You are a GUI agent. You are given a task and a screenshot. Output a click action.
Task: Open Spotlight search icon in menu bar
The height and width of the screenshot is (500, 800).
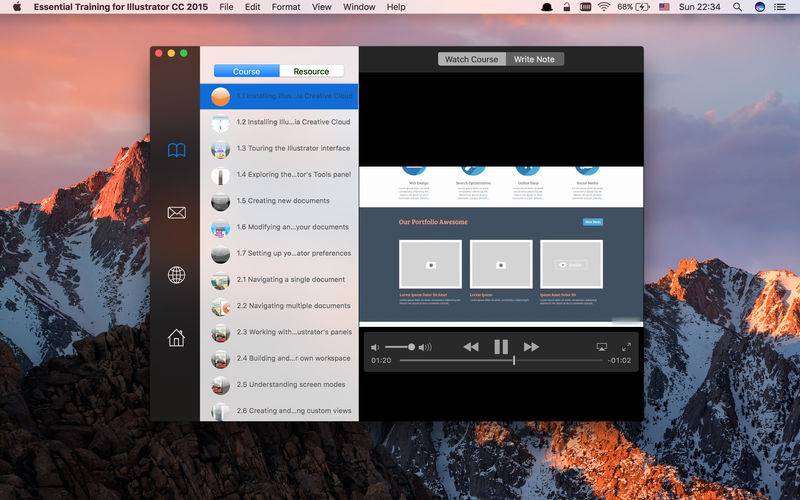point(737,7)
